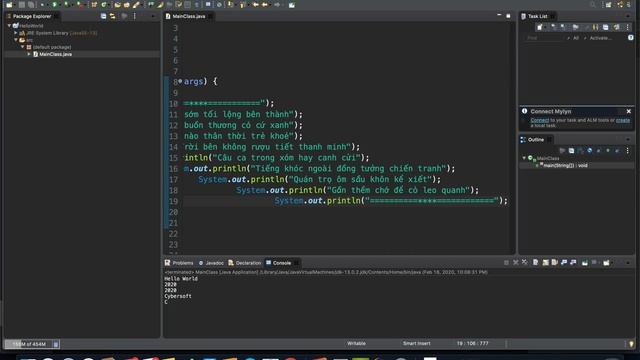Click the Forward navigation arrow in toolbar
The height and width of the screenshot is (360, 640).
(277, 4)
